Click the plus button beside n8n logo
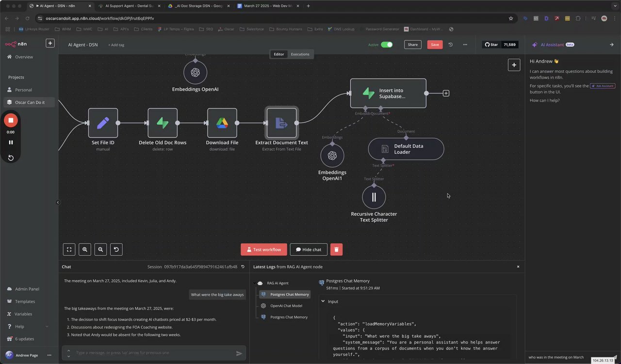 50,43
